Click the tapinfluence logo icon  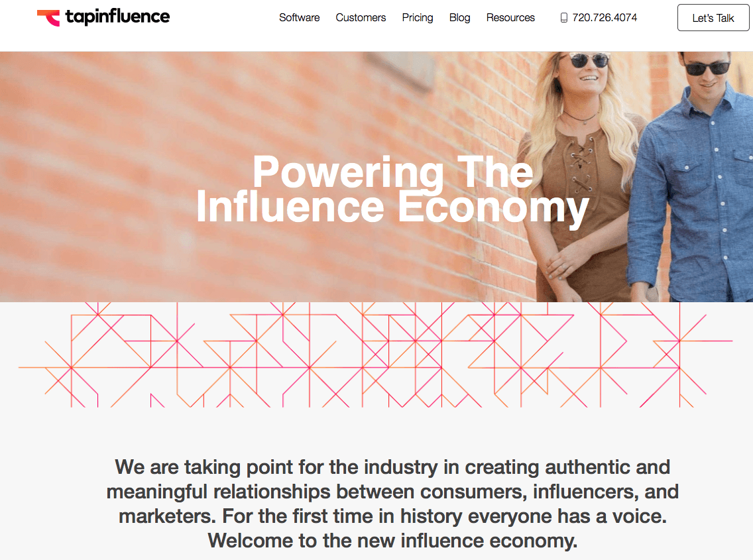48,17
